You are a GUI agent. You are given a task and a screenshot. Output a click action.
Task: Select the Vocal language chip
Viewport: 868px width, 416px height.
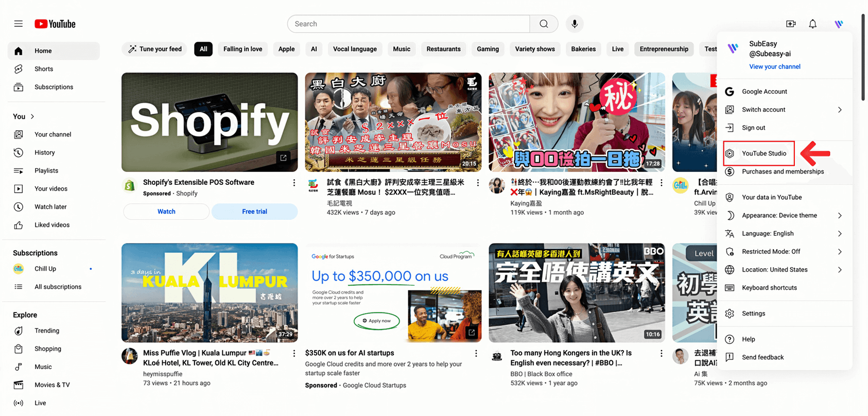click(x=355, y=49)
